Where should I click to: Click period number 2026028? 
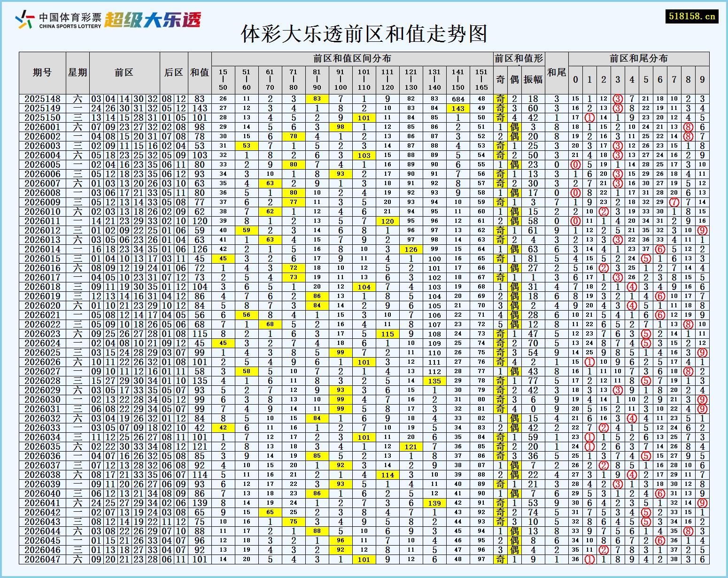pos(42,381)
